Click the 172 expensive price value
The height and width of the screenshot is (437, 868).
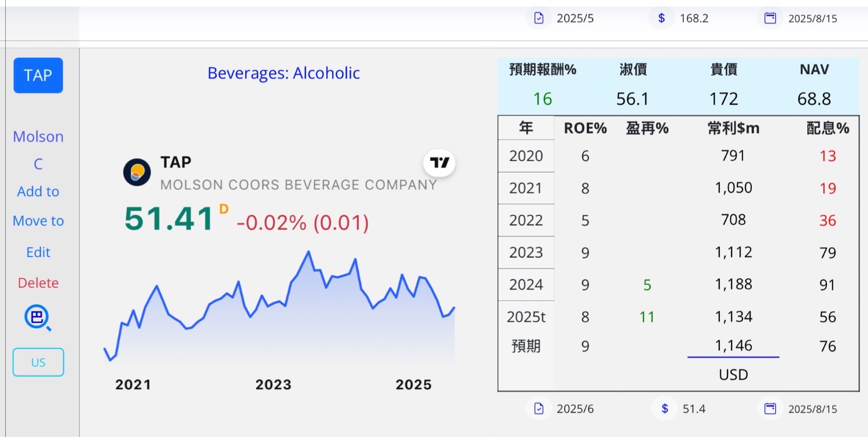(724, 99)
